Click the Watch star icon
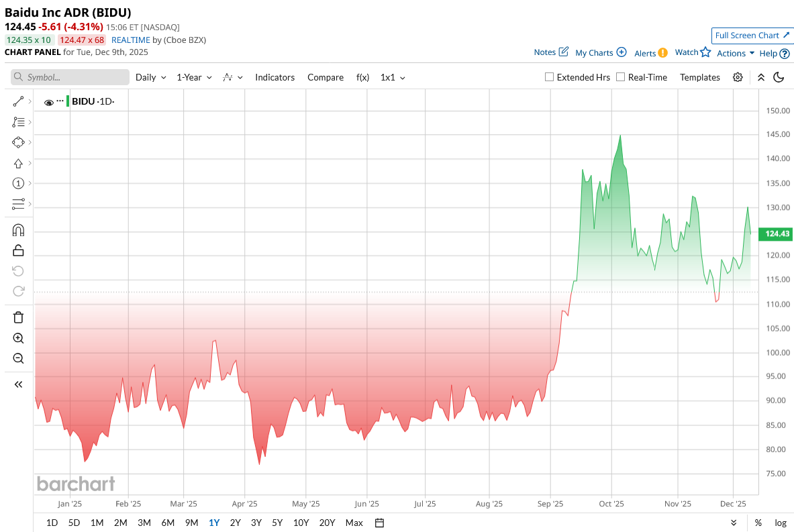This screenshot has height=532, width=794. tap(705, 52)
